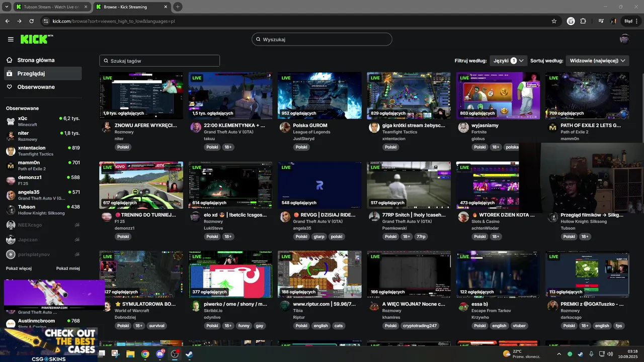Click the gtarp tag on angela35 card
This screenshot has height=362, width=644.
[x=319, y=237]
